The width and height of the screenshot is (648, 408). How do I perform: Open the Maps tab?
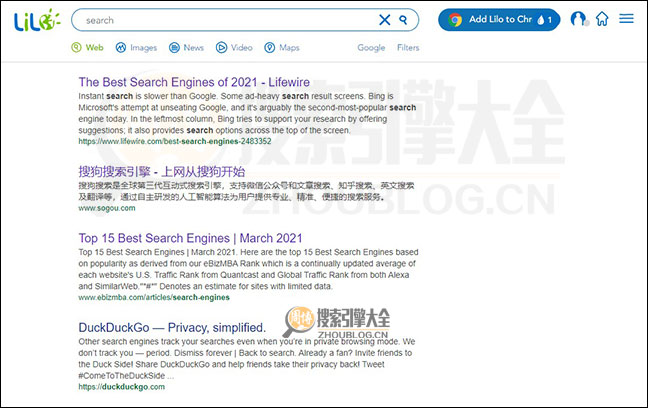pos(282,47)
